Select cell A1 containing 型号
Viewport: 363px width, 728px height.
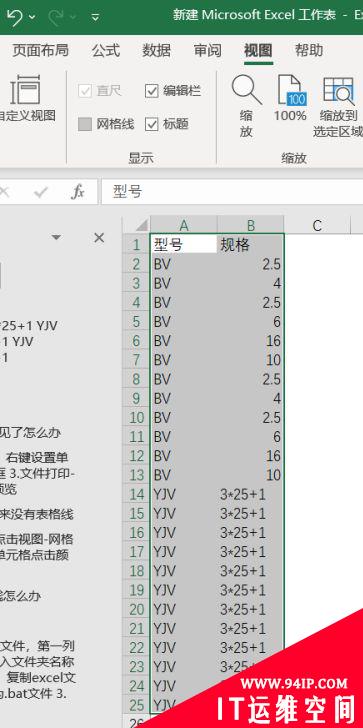(184, 245)
